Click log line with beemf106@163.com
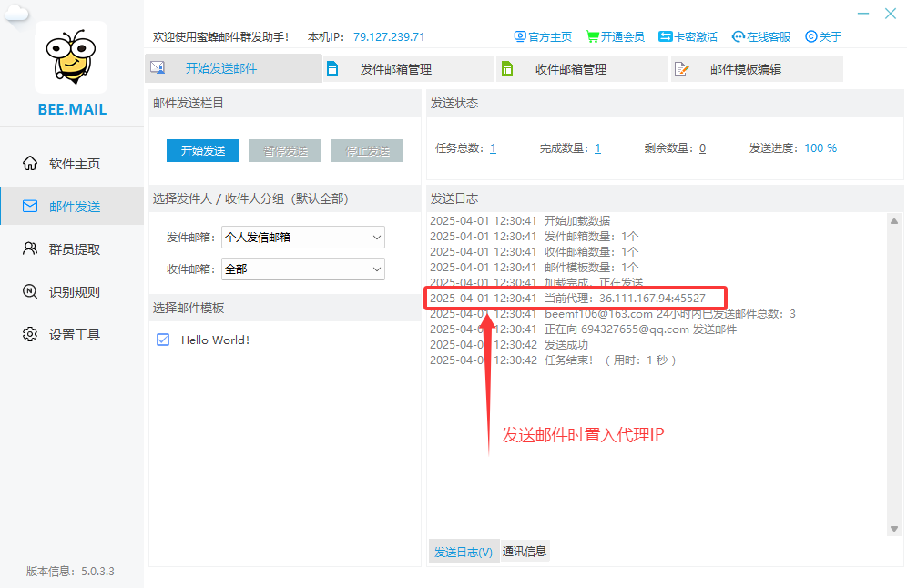907x588 pixels. click(x=613, y=313)
